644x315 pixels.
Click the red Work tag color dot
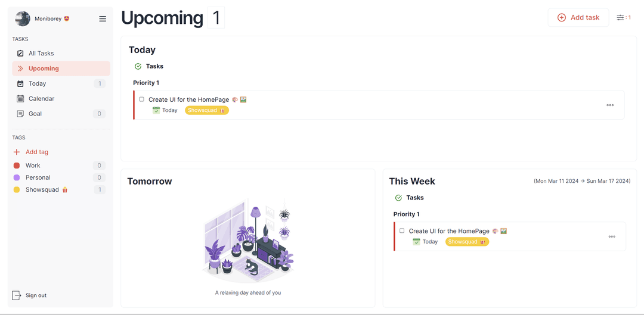point(17,166)
